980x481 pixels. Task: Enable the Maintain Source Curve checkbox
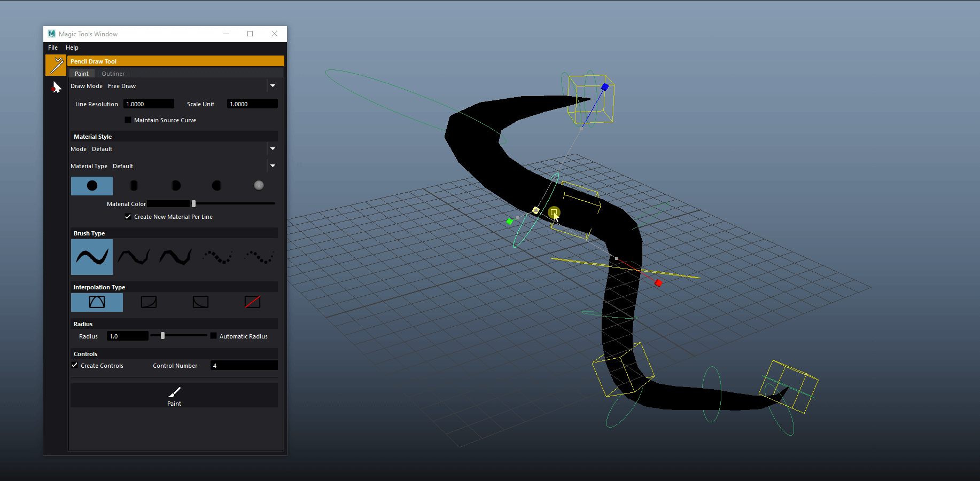click(128, 120)
